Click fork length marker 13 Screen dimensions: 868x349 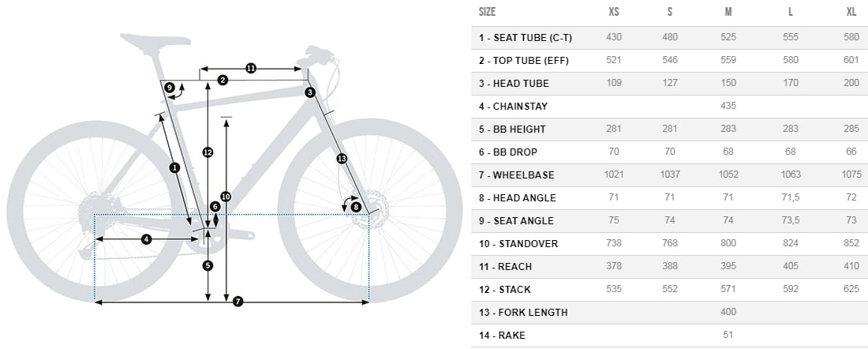point(341,159)
